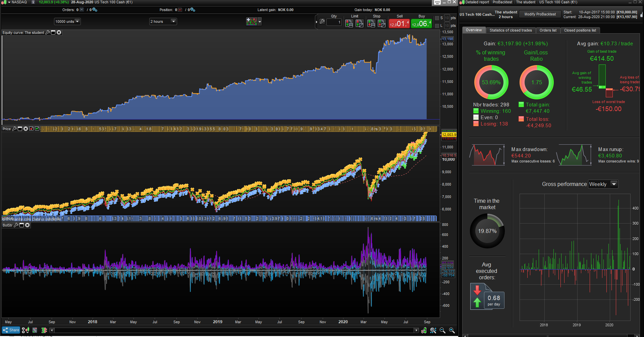The height and width of the screenshot is (337, 644).
Task: Close the Equity curve panel
Action: pyautogui.click(x=59, y=33)
